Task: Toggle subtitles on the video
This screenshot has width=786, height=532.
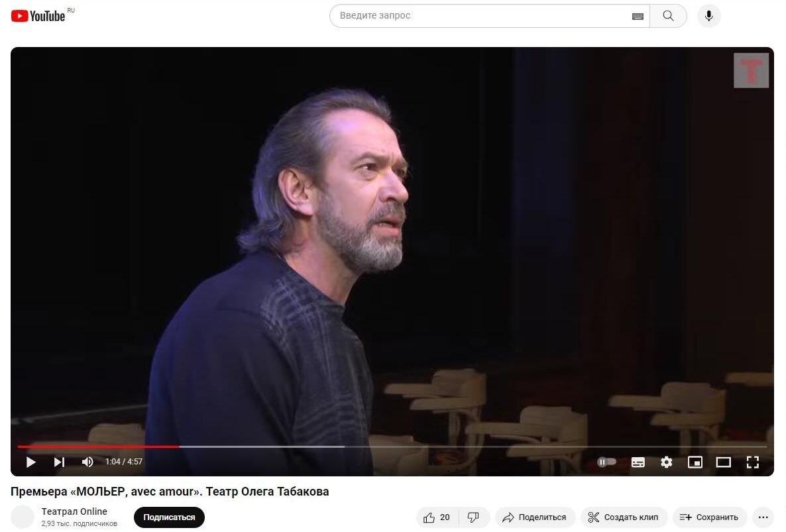Action: click(638, 462)
